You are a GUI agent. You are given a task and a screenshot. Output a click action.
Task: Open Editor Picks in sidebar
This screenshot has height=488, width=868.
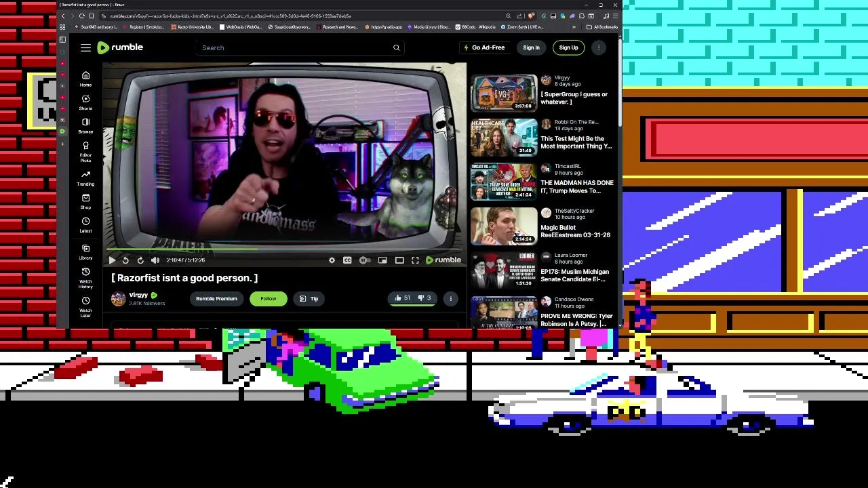tap(85, 152)
